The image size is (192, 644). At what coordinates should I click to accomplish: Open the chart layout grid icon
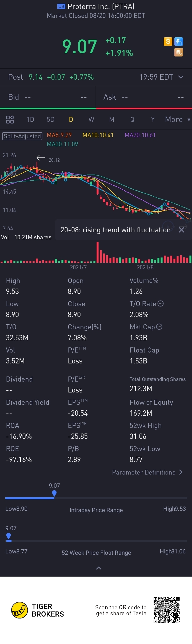tap(10, 119)
